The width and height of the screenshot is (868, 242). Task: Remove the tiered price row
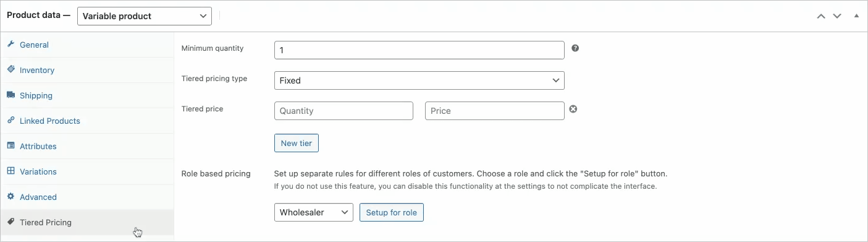tap(573, 109)
